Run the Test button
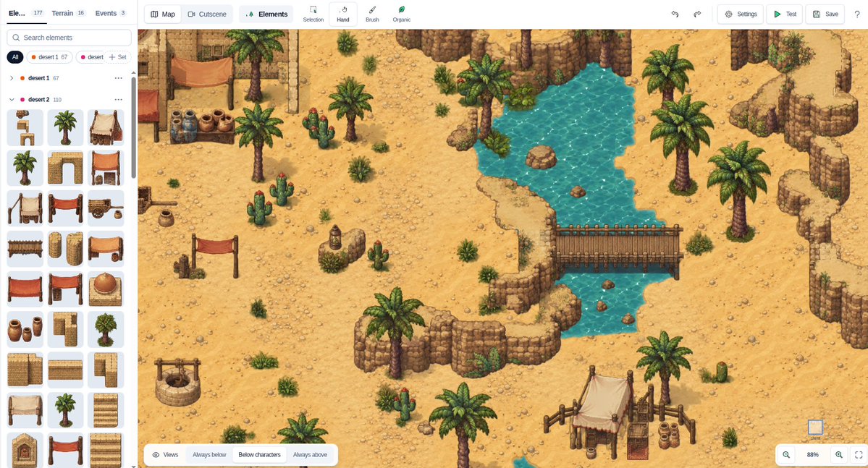The height and width of the screenshot is (468, 868). point(785,14)
